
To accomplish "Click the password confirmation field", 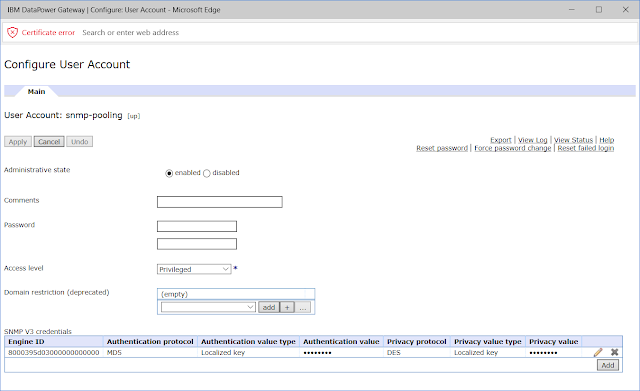I will tap(197, 244).
